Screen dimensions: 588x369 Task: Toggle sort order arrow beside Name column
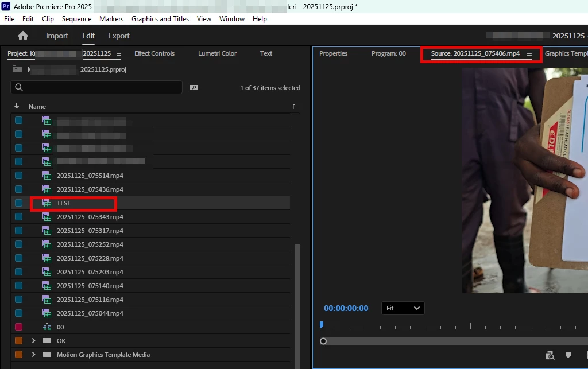[17, 106]
